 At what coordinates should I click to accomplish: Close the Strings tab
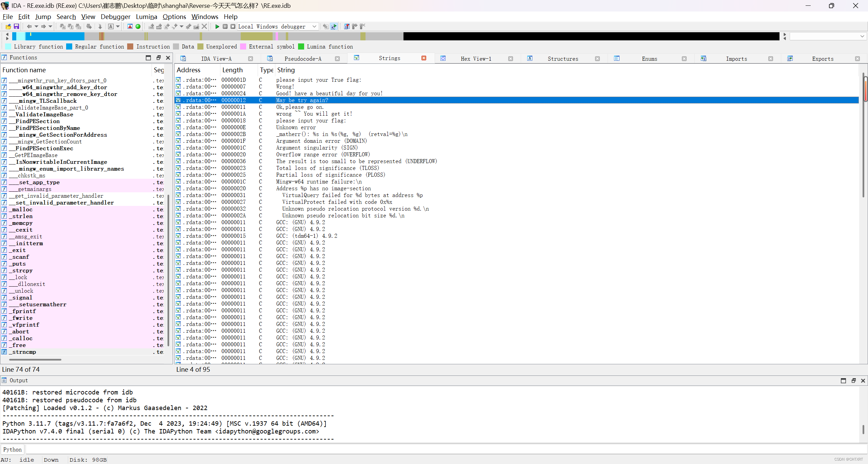click(x=424, y=58)
